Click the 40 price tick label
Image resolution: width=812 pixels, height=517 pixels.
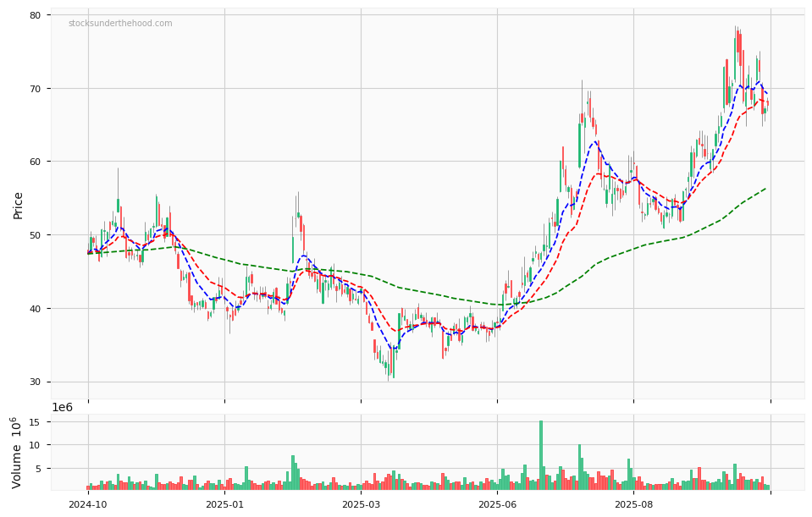pos(34,308)
